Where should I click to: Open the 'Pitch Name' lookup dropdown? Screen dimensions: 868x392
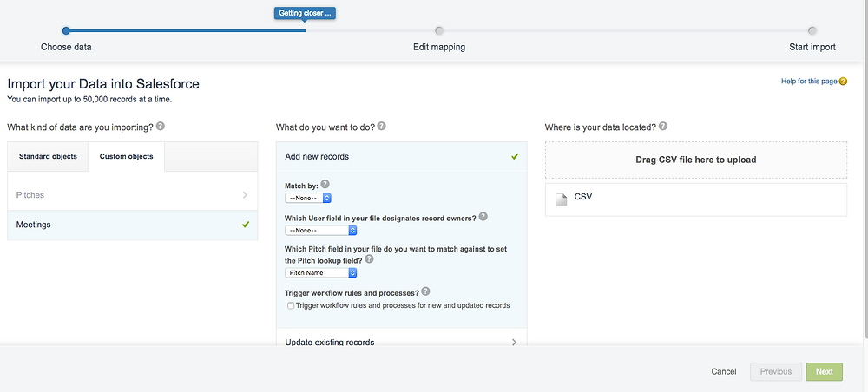coord(320,272)
